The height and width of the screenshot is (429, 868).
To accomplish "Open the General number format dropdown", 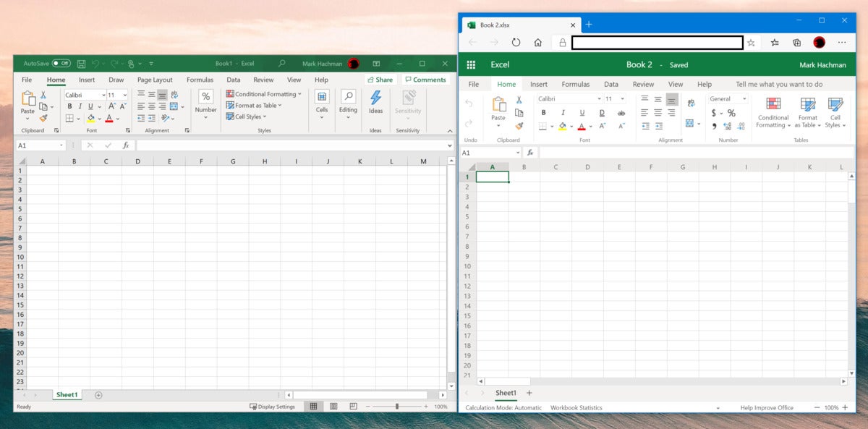I will pyautogui.click(x=728, y=99).
